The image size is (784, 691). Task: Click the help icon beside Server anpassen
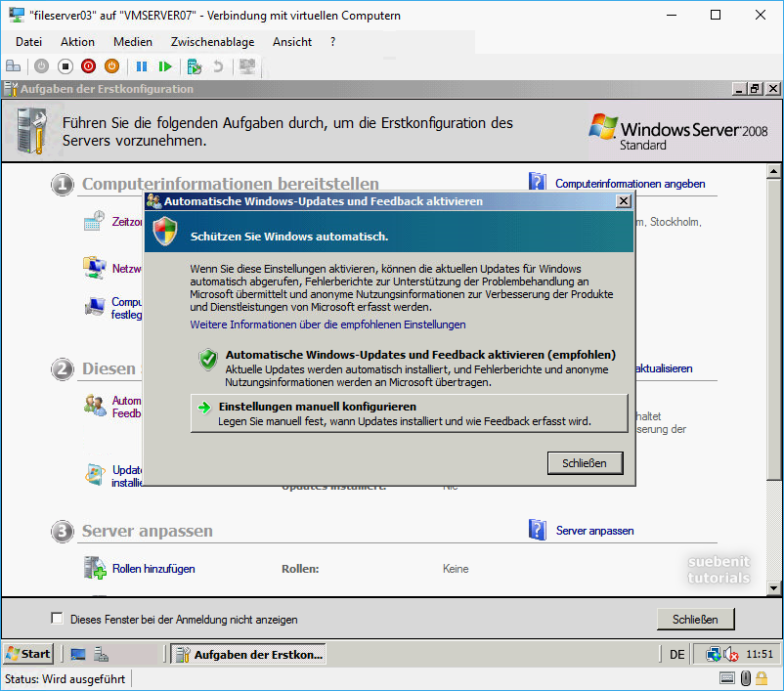click(x=538, y=530)
